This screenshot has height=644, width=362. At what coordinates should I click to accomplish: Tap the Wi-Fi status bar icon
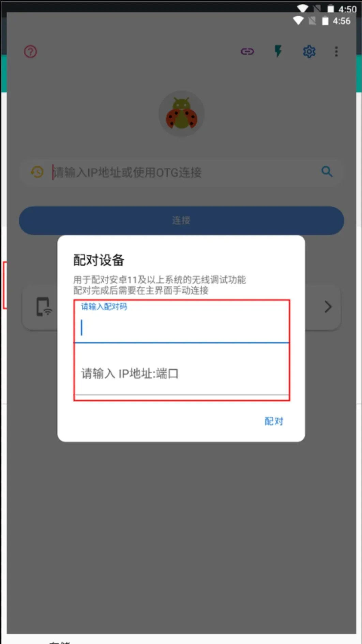point(298,21)
